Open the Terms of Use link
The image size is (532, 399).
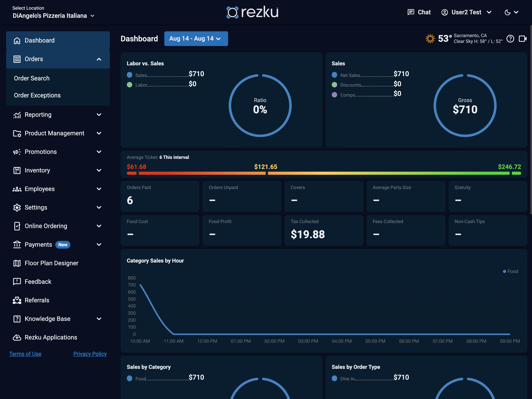[x=25, y=354]
